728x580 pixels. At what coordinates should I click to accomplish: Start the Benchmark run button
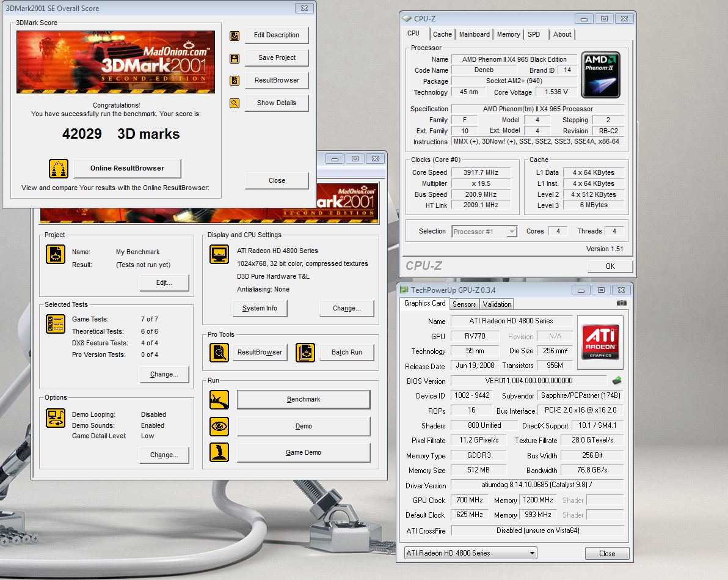303,400
